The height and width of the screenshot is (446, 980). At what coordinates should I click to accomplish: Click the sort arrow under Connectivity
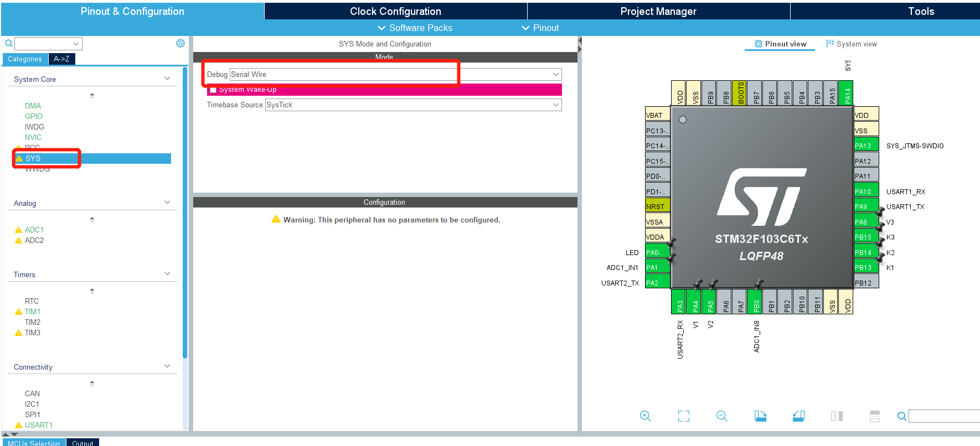pyautogui.click(x=92, y=383)
